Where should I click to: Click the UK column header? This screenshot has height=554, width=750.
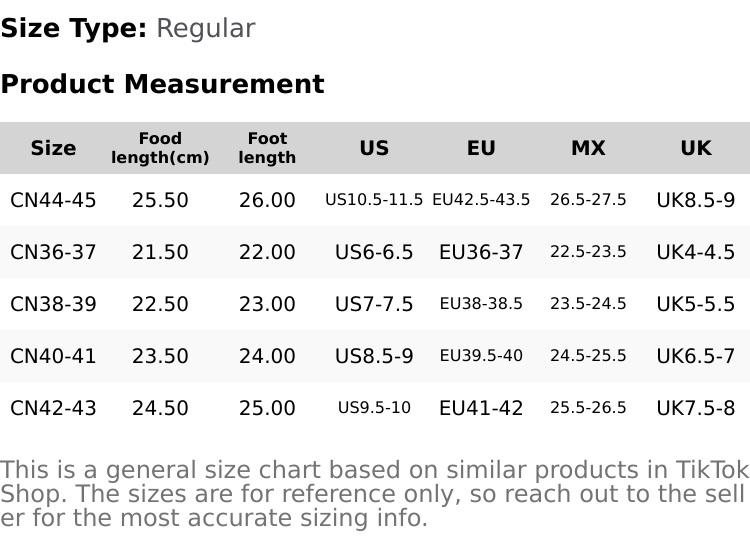click(x=695, y=148)
